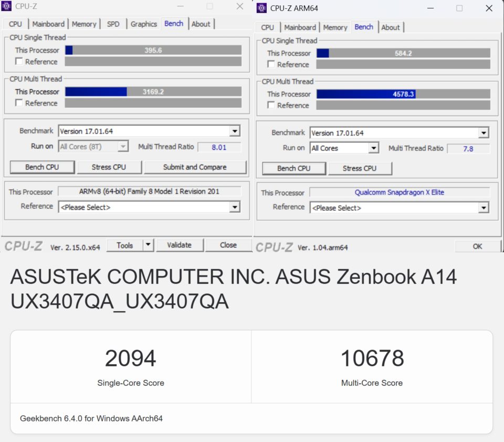Close the CPU-Z ARM64 window
Screen dimensions: 504x442
[489, 8]
